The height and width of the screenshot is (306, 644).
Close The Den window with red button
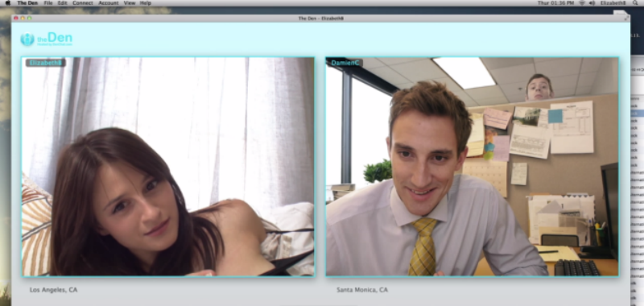click(16, 18)
